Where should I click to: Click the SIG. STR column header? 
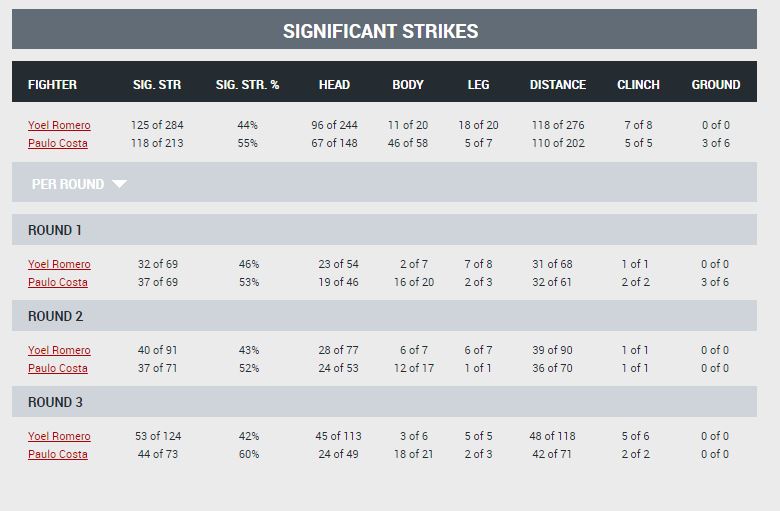click(x=157, y=85)
